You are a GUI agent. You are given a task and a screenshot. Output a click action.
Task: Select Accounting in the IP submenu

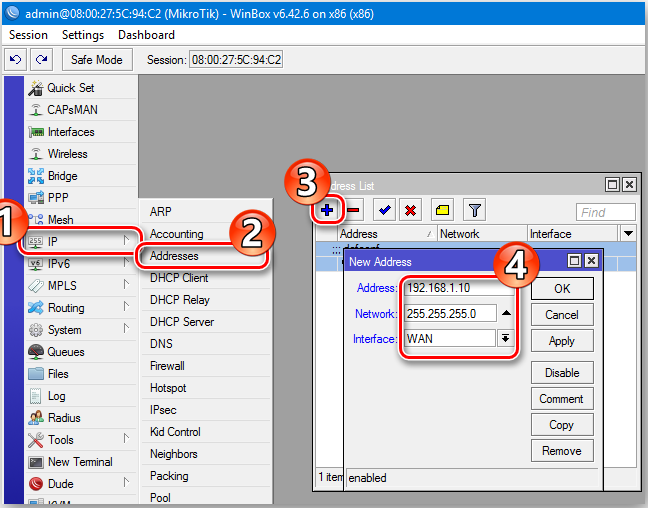206,234
